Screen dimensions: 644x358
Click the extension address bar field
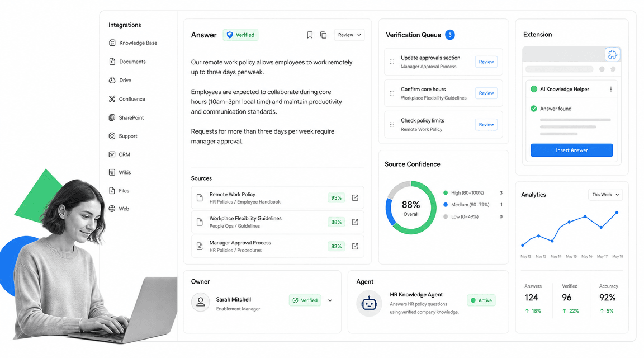click(559, 69)
